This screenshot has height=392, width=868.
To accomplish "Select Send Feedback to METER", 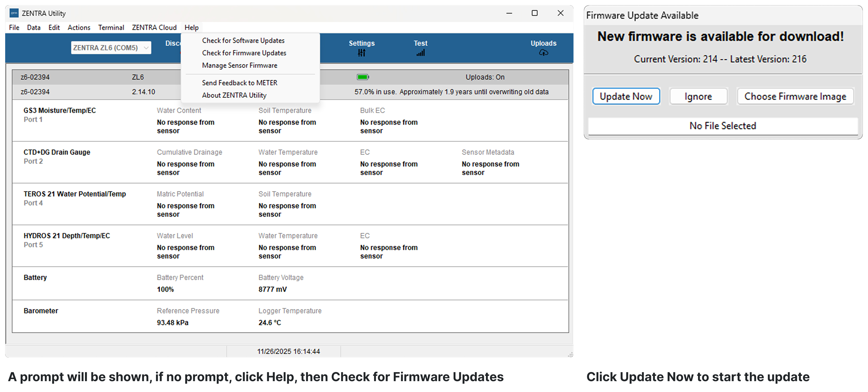I will tap(239, 83).
